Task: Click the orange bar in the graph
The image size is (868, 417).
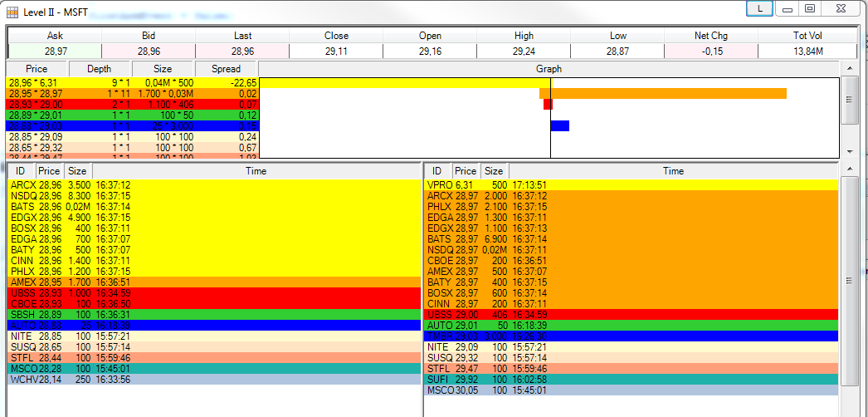Action: (663, 94)
